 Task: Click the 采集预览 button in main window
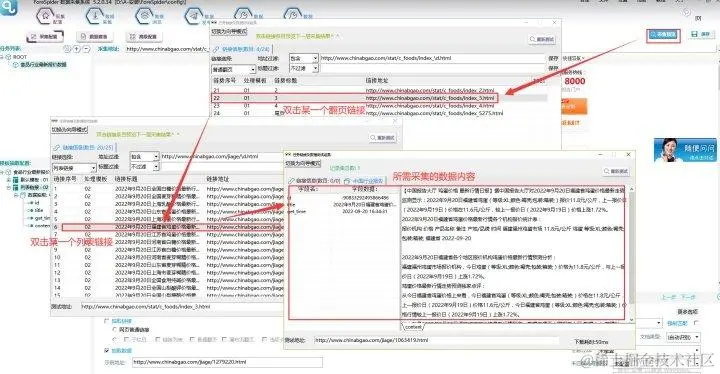pos(663,35)
